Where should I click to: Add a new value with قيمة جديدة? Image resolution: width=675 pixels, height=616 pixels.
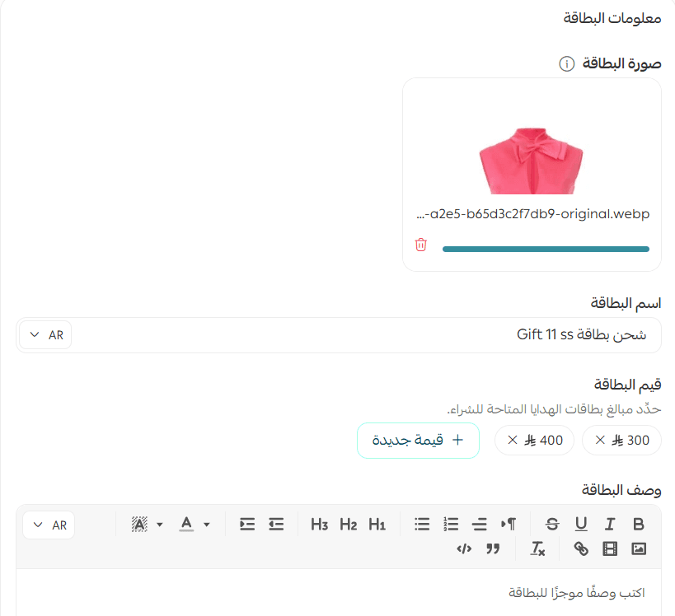coord(418,440)
